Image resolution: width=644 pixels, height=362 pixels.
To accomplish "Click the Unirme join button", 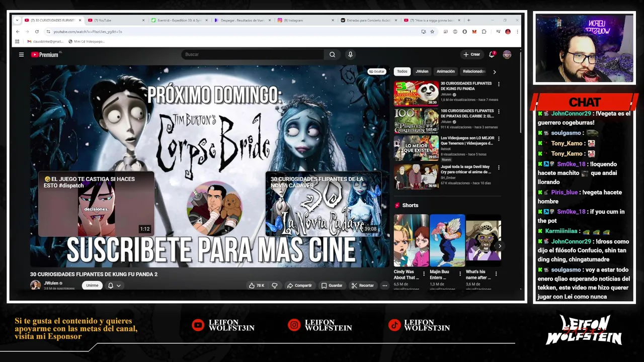I will [x=92, y=286].
